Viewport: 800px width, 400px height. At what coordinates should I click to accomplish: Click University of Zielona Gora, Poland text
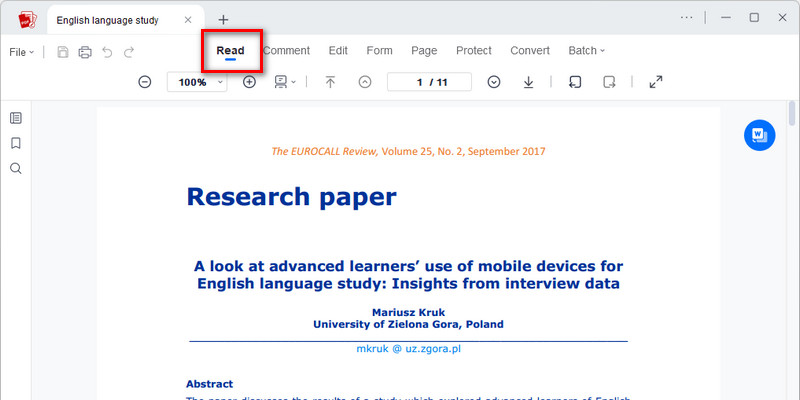(408, 324)
